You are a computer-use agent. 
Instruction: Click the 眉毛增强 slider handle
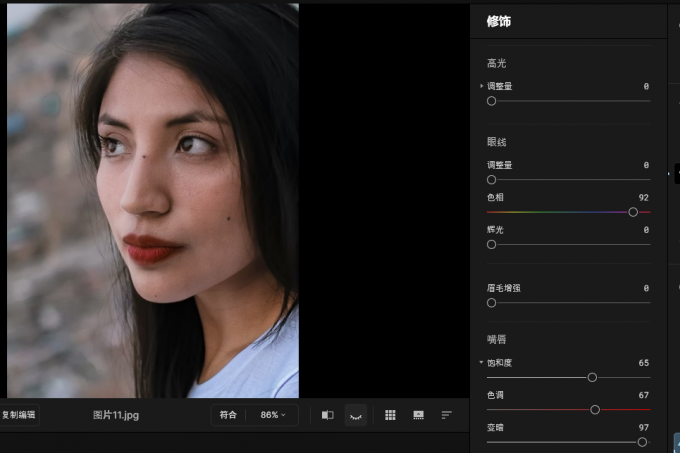(491, 303)
